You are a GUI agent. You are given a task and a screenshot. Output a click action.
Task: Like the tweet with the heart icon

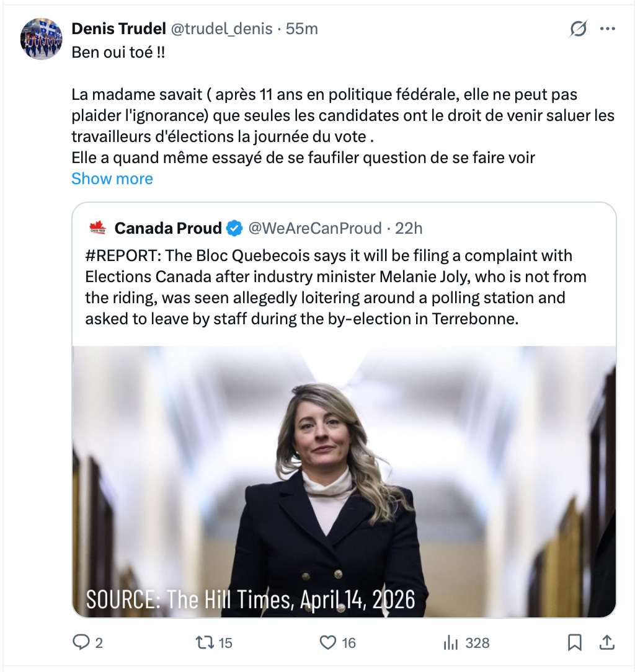328,643
